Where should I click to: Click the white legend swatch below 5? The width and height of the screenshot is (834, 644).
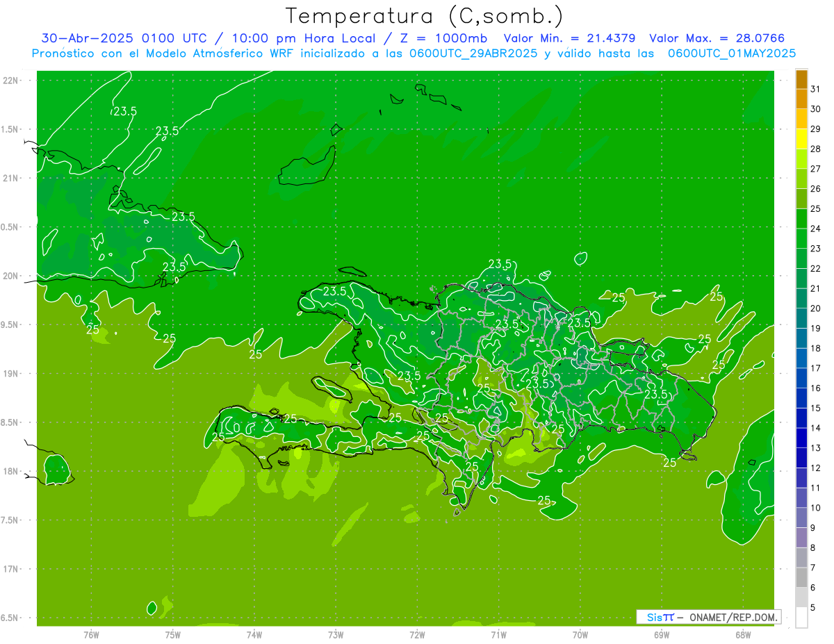[x=801, y=617]
